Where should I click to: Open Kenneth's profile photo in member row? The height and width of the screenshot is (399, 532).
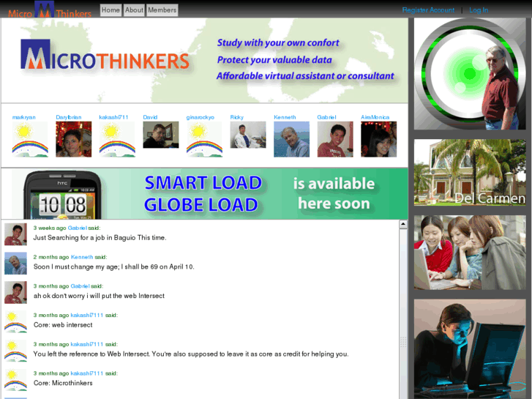[291, 139]
